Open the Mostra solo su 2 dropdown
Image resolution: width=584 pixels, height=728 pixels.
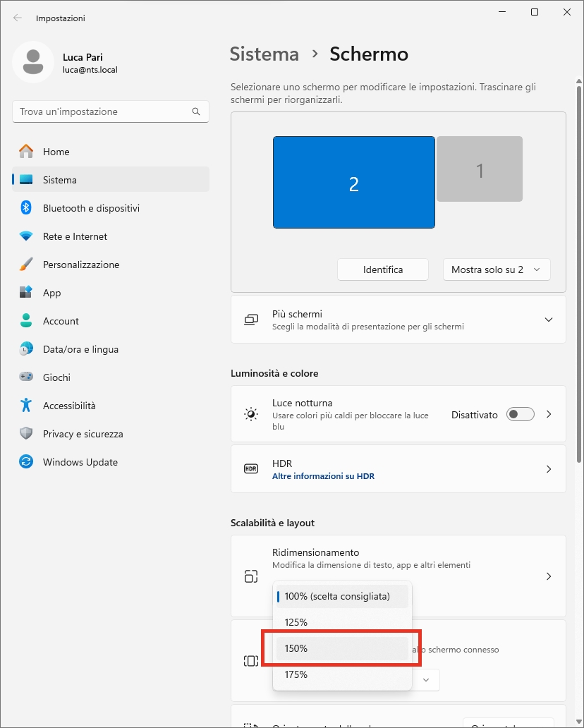click(497, 269)
